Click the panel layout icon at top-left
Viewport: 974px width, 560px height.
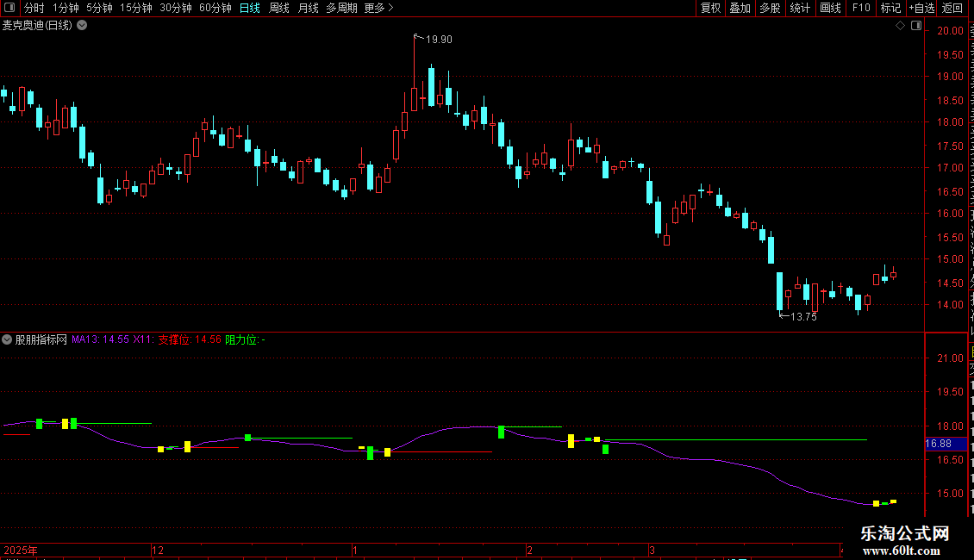(9, 8)
